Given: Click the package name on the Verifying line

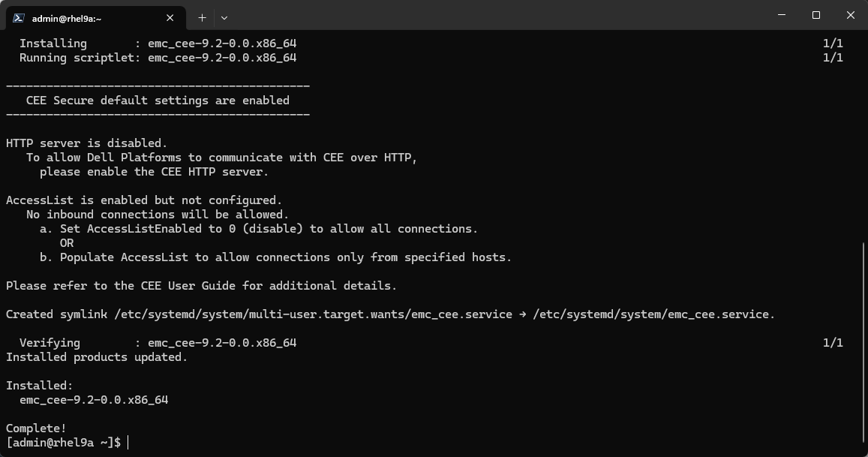Looking at the screenshot, I should (222, 343).
